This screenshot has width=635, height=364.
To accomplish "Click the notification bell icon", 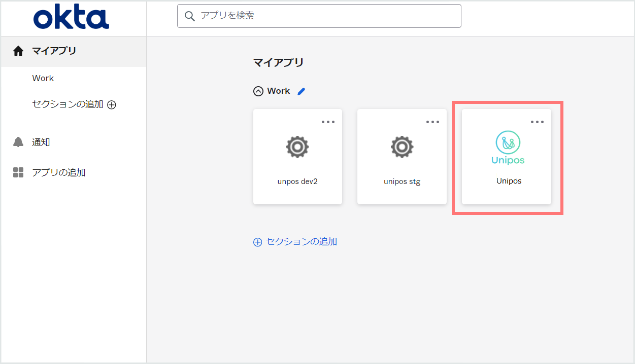I will (18, 142).
